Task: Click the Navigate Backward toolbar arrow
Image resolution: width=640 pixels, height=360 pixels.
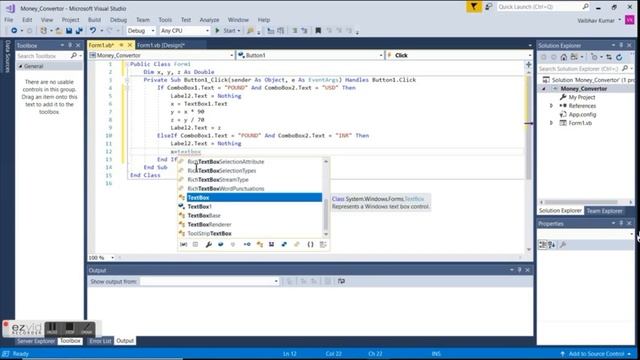Action: (14, 31)
